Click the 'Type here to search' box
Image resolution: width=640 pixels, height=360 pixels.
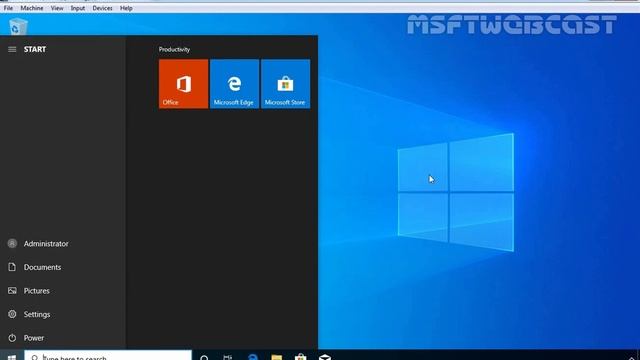[x=108, y=356]
